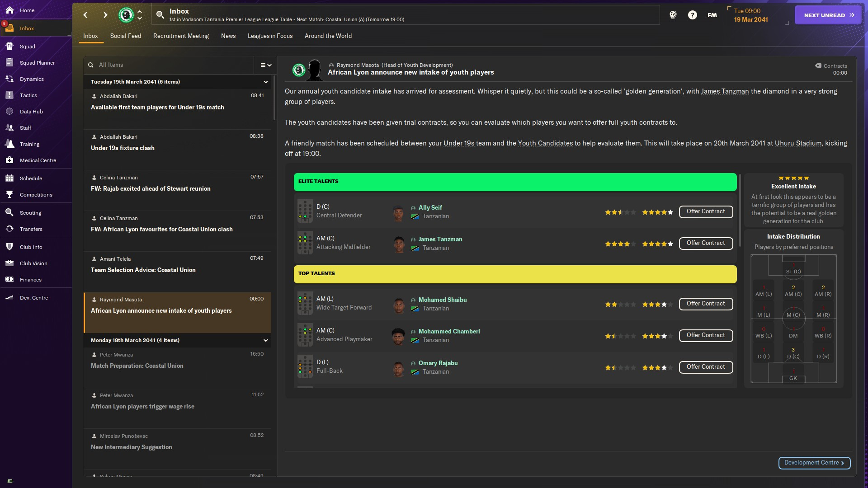Click the Scouting magnifier icon
Screen dimensions: 868x488
[x=9, y=213]
